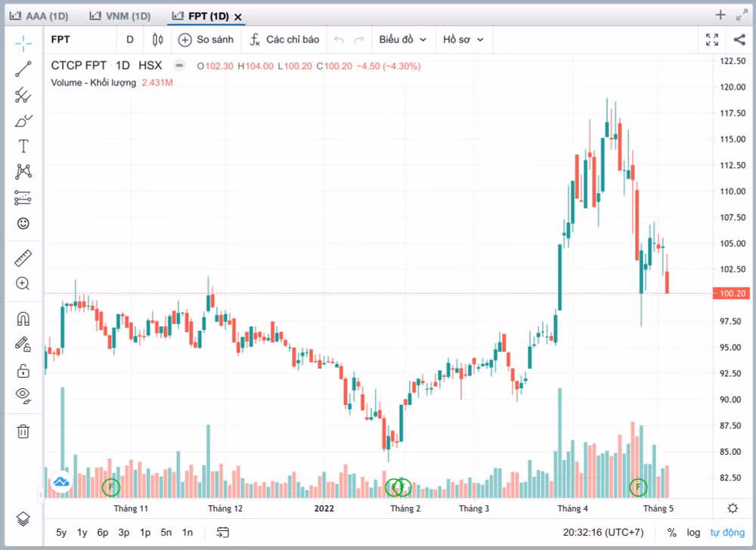Set the 5y time range
This screenshot has width=756, height=550.
[61, 532]
